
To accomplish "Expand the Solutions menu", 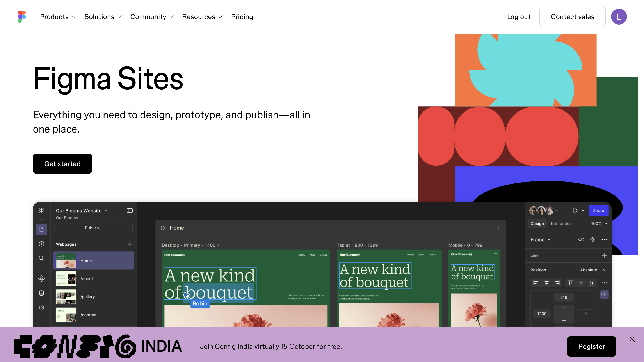I will coord(103,17).
